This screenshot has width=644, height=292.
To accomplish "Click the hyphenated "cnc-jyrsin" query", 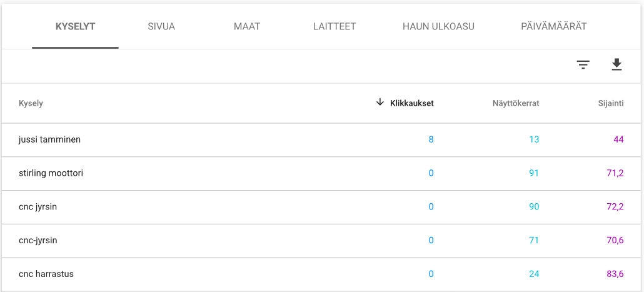I will point(38,241).
